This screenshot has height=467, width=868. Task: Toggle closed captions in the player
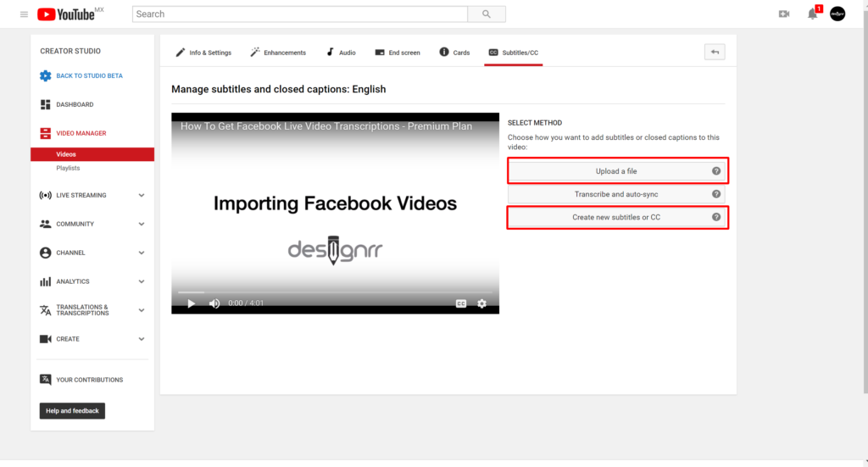pos(460,303)
